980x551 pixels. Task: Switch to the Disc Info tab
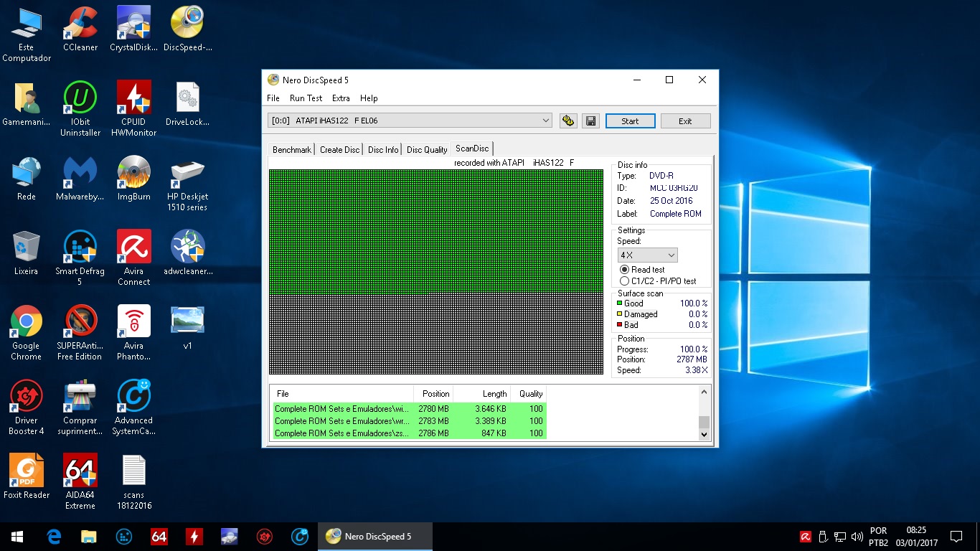[x=383, y=150]
